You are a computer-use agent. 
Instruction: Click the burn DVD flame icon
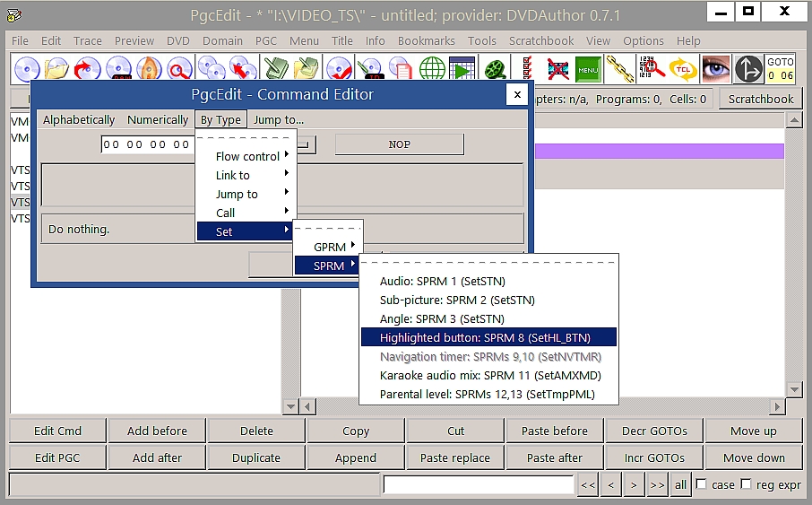(x=149, y=69)
